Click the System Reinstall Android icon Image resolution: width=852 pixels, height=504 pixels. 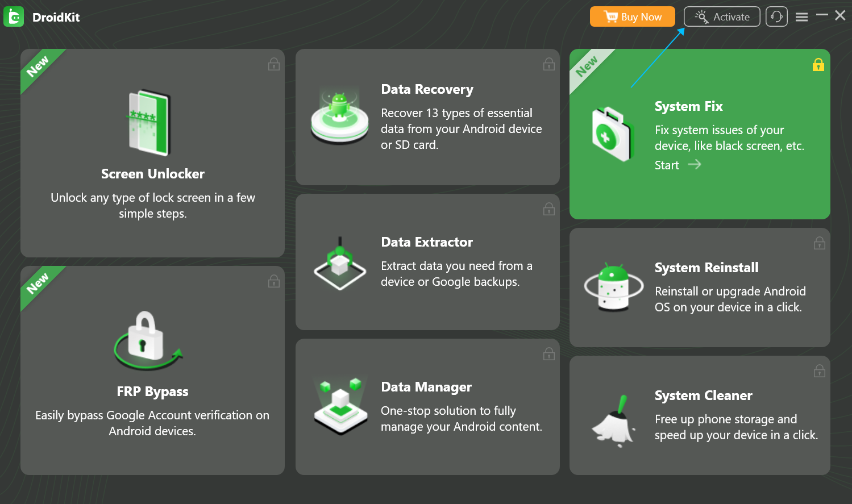614,287
